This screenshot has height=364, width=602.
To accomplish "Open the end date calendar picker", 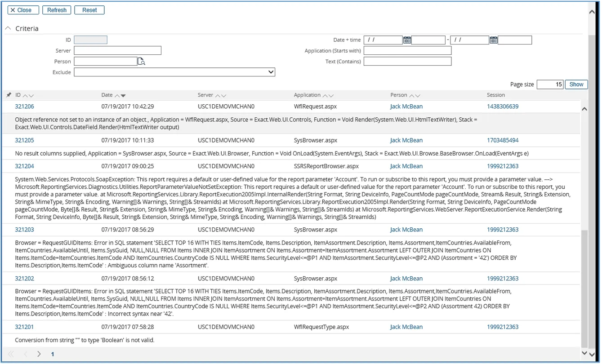I will click(493, 40).
